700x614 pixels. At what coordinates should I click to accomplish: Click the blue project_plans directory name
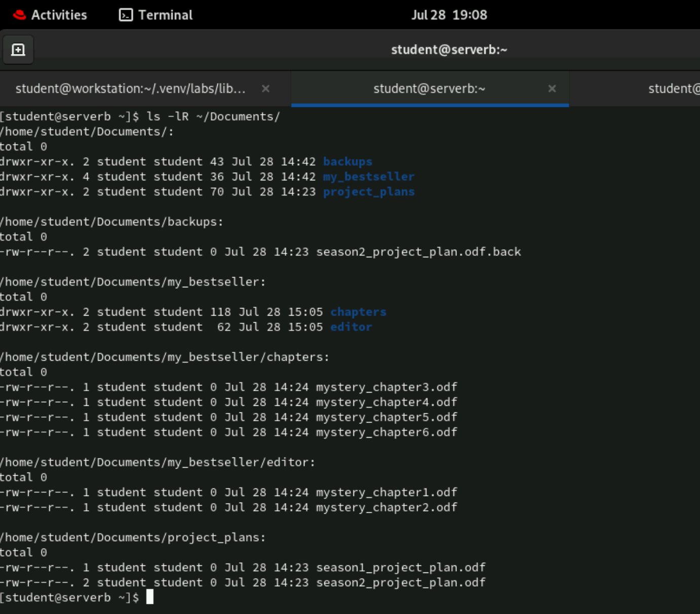pyautogui.click(x=368, y=192)
